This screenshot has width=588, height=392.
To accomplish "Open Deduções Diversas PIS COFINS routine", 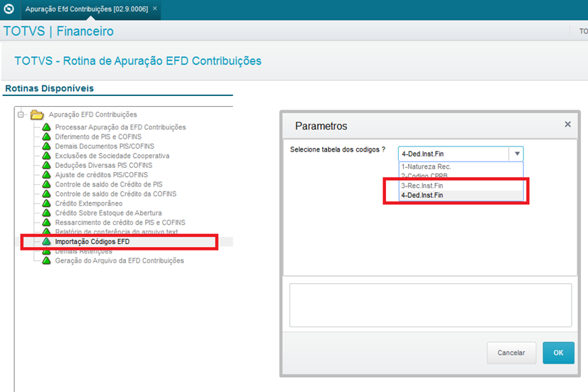I will (x=104, y=165).
